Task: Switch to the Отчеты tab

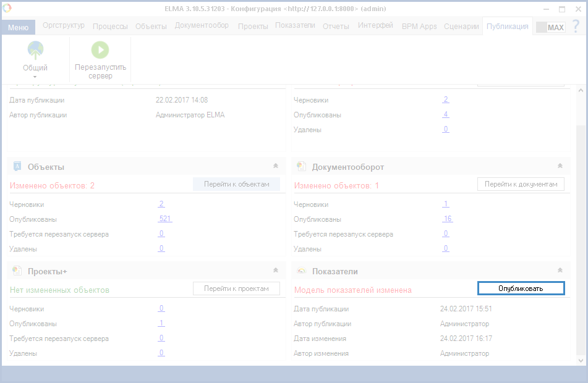Action: click(x=336, y=27)
